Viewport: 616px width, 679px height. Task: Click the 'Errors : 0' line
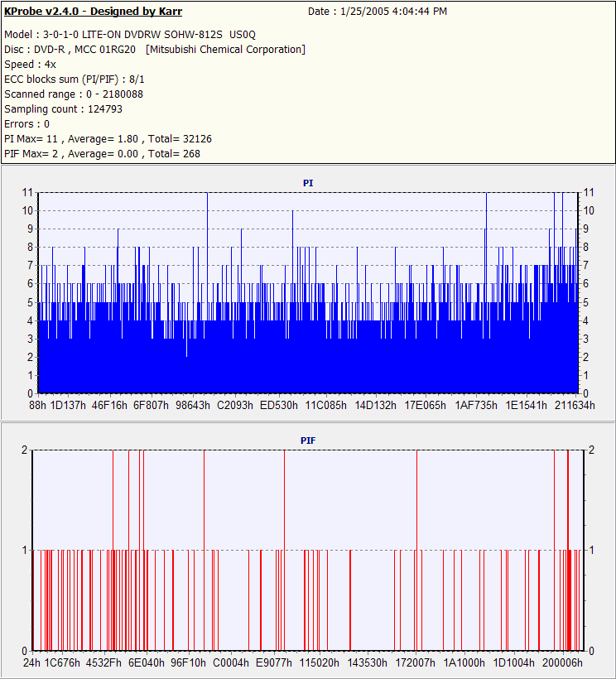(x=26, y=124)
